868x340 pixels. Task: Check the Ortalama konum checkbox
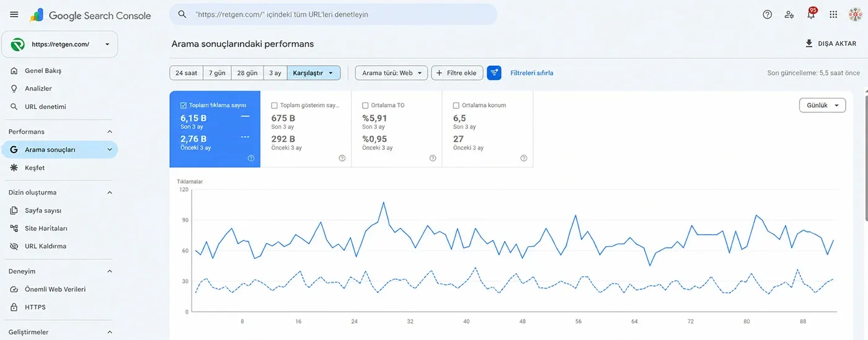click(456, 105)
